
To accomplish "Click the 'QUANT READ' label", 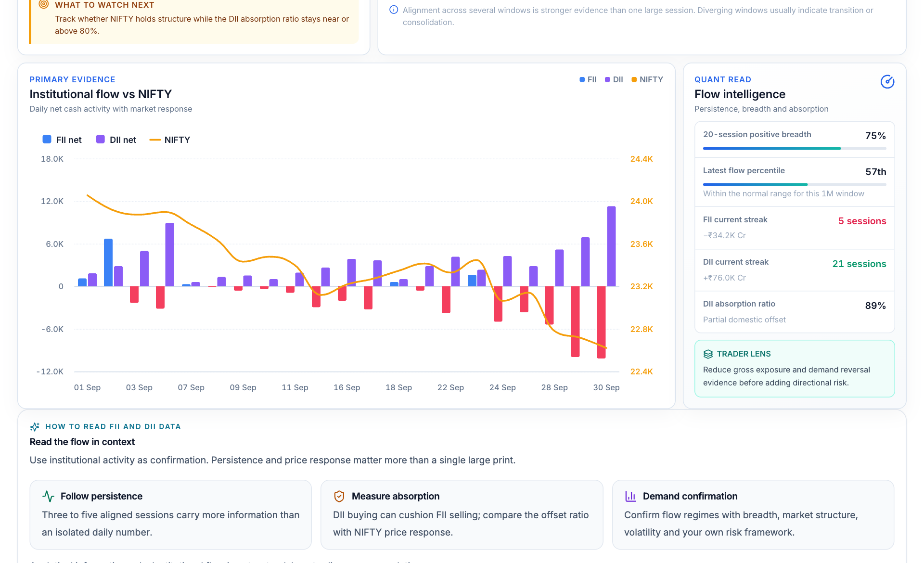I will [x=722, y=79].
